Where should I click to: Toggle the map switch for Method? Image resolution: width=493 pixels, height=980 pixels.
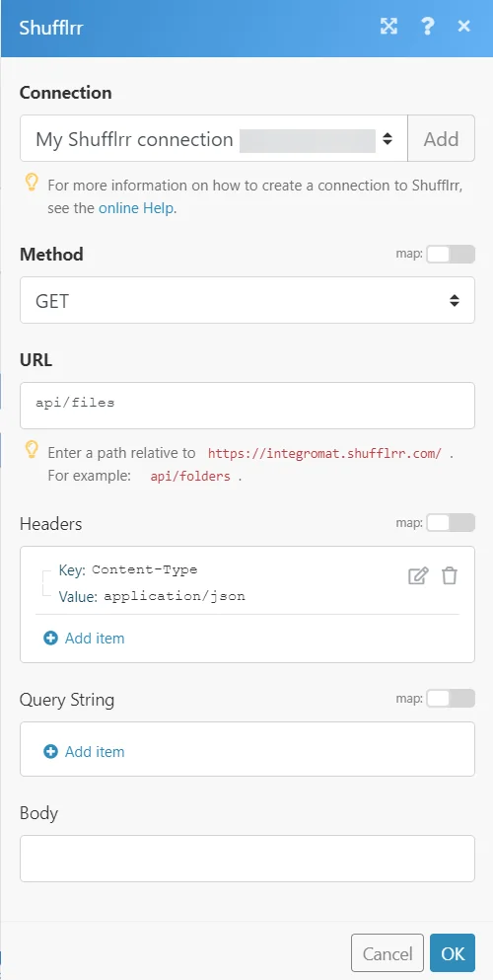[x=451, y=255]
